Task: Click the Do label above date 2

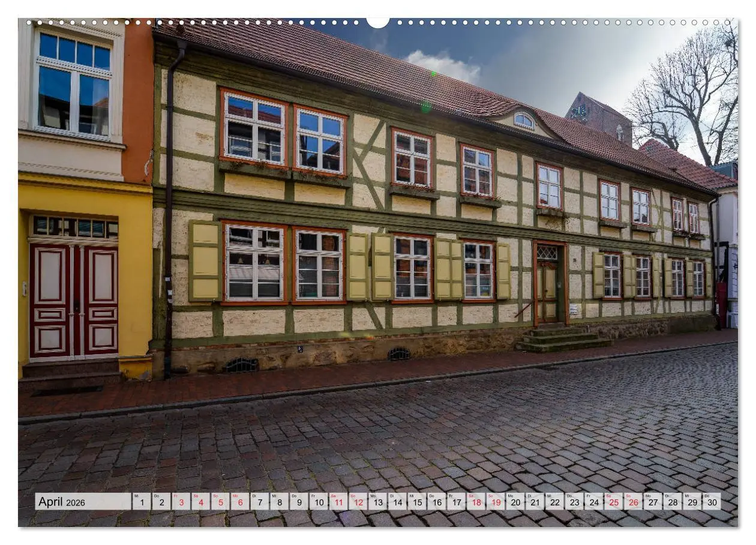Action: 156,496
